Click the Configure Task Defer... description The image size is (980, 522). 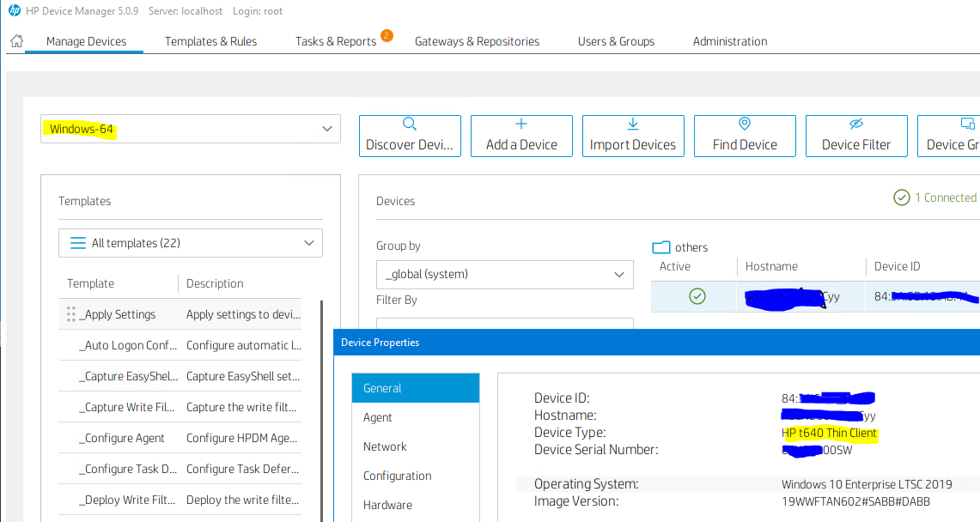242,469
